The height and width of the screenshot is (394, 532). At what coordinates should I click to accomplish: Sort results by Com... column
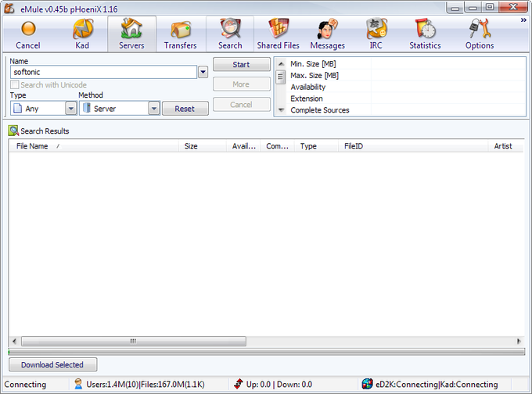point(277,146)
